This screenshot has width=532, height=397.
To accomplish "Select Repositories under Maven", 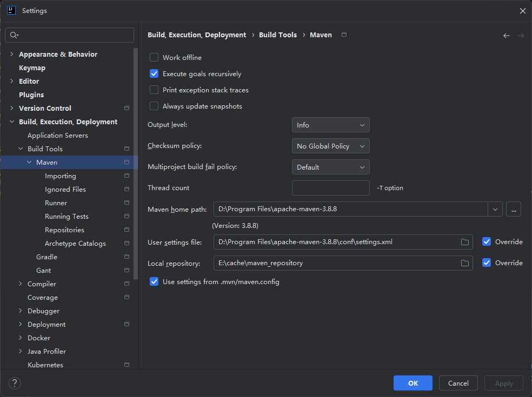I will coord(64,230).
